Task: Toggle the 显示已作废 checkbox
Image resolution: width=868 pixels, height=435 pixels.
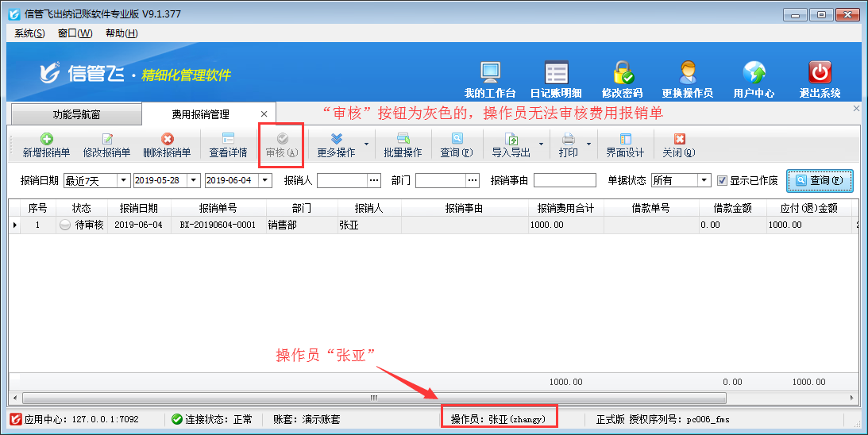Action: click(x=722, y=180)
